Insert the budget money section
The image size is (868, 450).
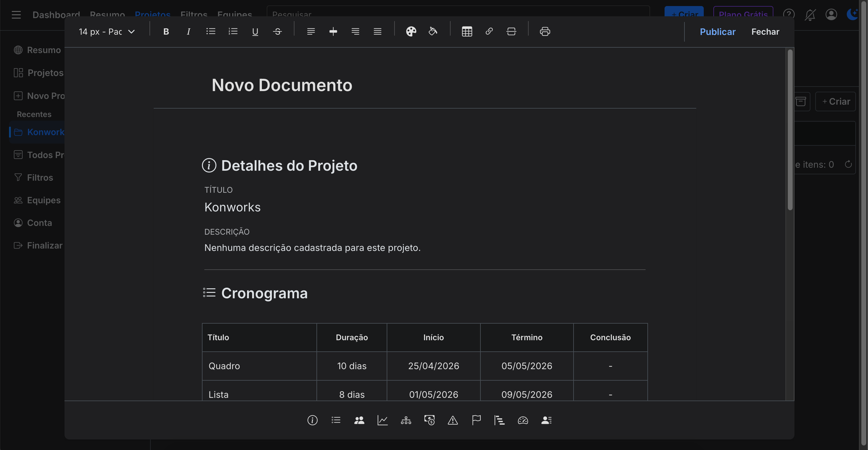coord(429,420)
